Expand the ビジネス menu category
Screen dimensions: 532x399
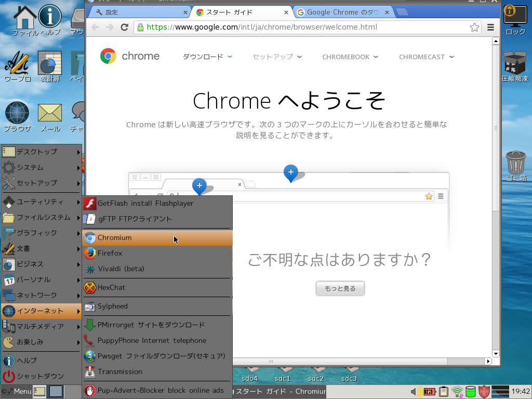[x=41, y=264]
